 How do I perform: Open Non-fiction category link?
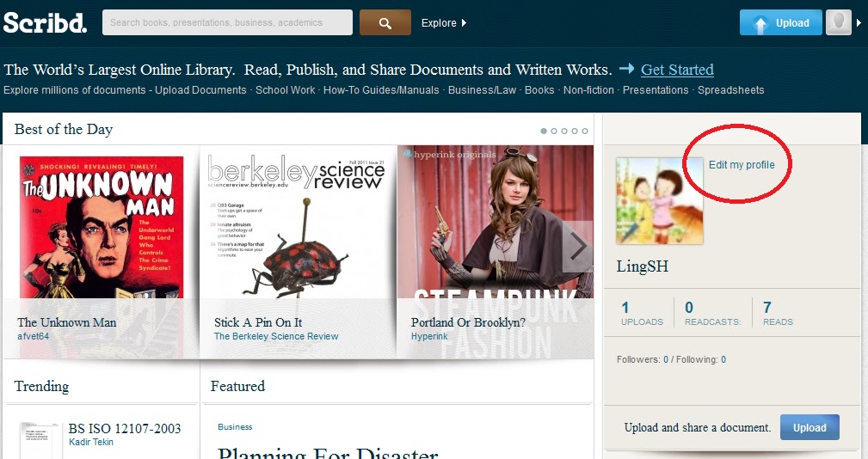point(588,90)
